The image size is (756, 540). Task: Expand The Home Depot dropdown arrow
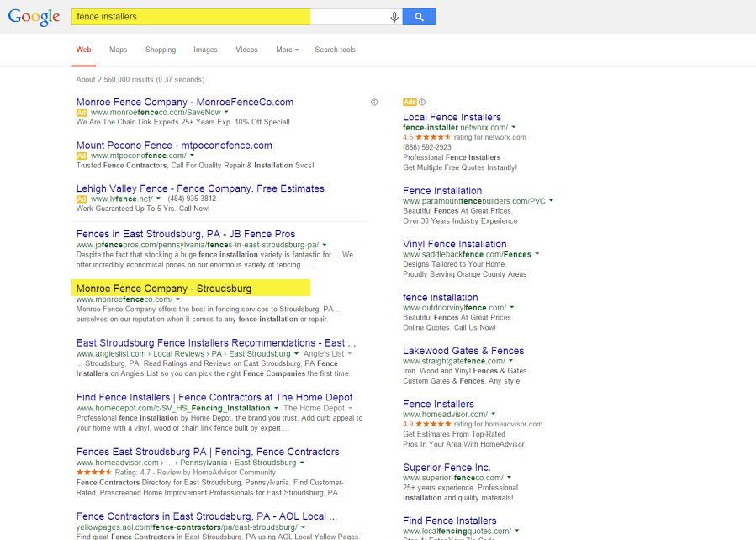tap(350, 409)
